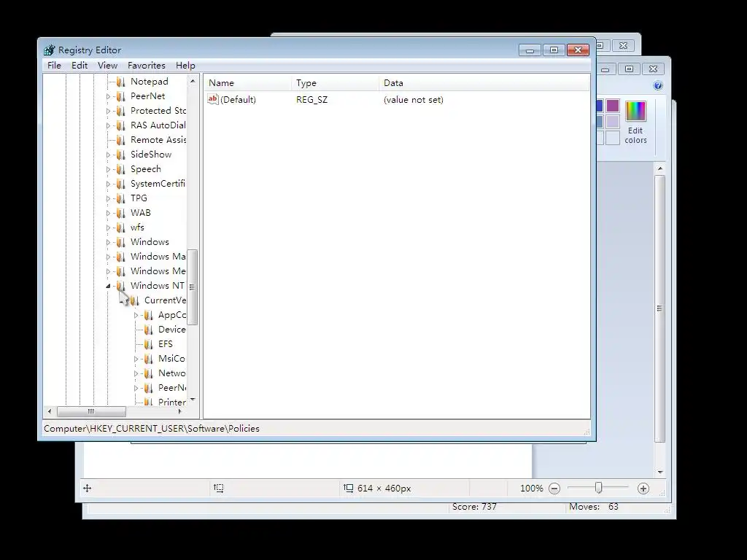Select the CurrentVersion key label
The width and height of the screenshot is (747, 560).
point(165,300)
